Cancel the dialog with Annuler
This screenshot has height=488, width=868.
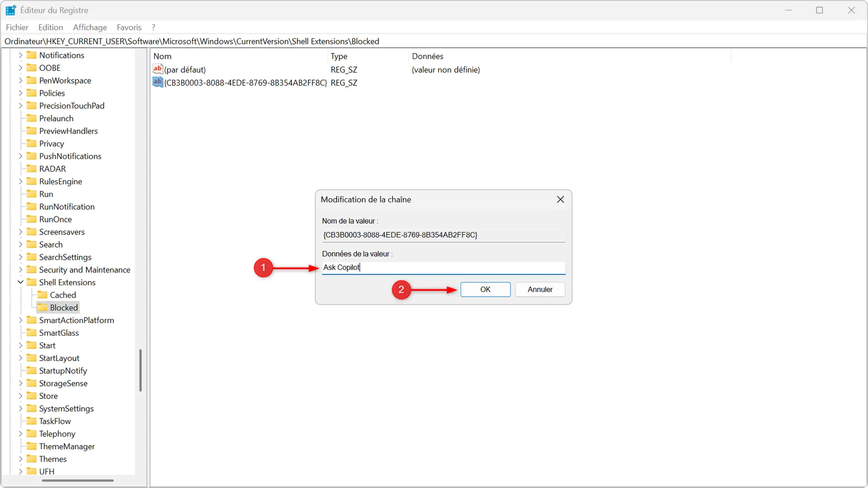540,289
